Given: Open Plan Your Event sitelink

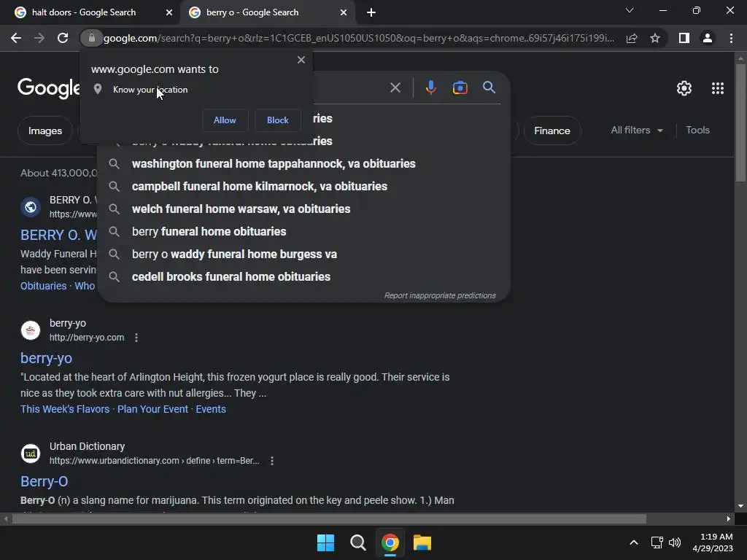Looking at the screenshot, I should click(152, 409).
